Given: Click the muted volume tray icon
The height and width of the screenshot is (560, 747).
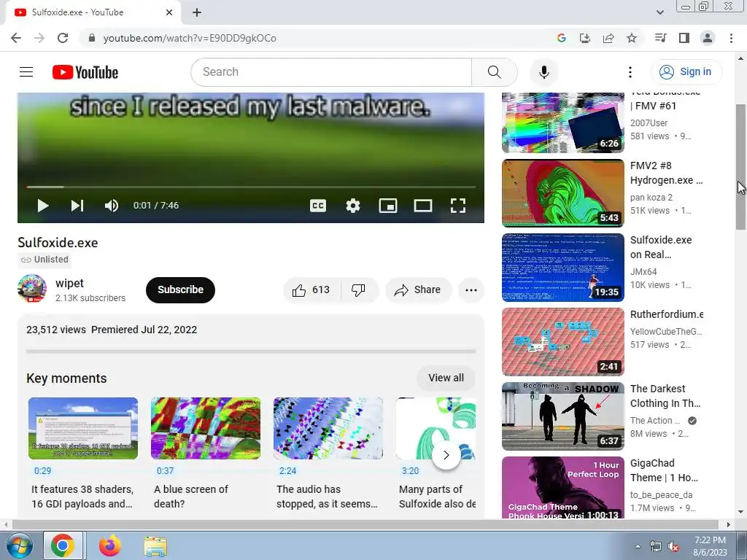Looking at the screenshot, I should point(673,547).
